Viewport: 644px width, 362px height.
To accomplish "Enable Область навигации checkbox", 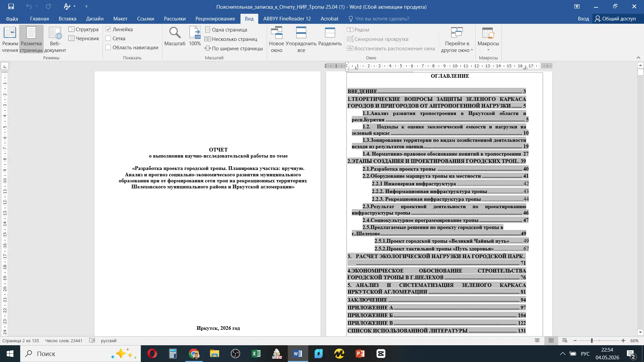I will click(x=108, y=48).
